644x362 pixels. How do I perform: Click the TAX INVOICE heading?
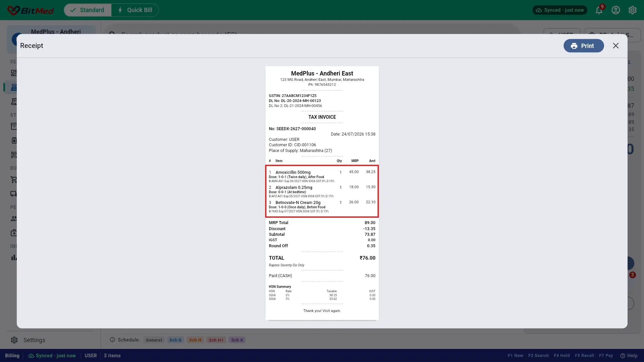tap(322, 117)
